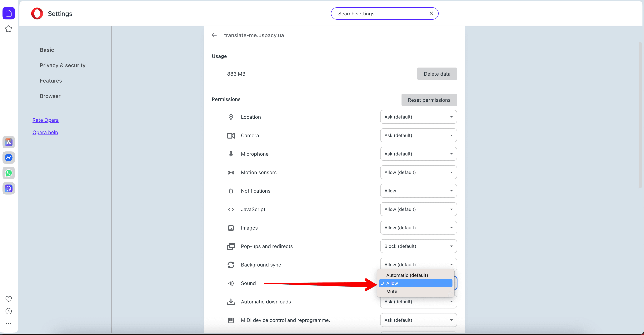
Task: Click the Settings page title
Action: [60, 13]
